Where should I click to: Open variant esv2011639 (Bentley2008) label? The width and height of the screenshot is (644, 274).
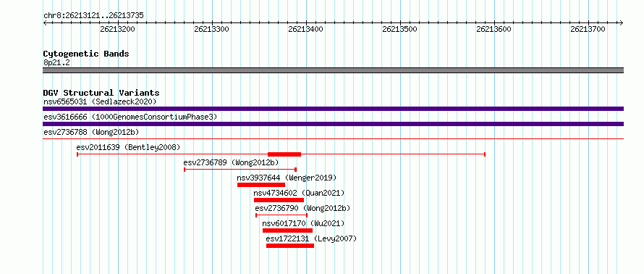pyautogui.click(x=128, y=147)
